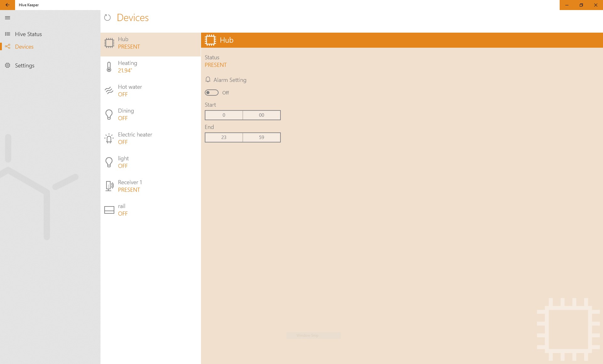603x364 pixels.
Task: Click the Receiver 1 device icon
Action: point(109,186)
